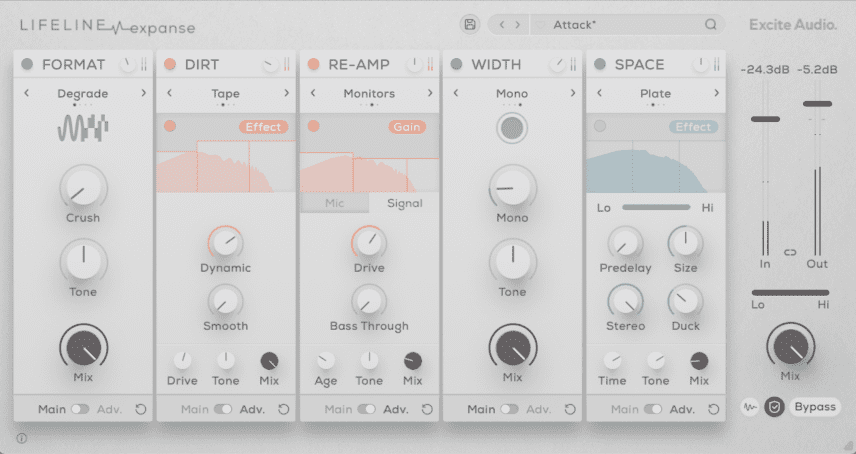
Task: Switch RE-AMP Main/Adv. toggle
Action: coord(366,409)
